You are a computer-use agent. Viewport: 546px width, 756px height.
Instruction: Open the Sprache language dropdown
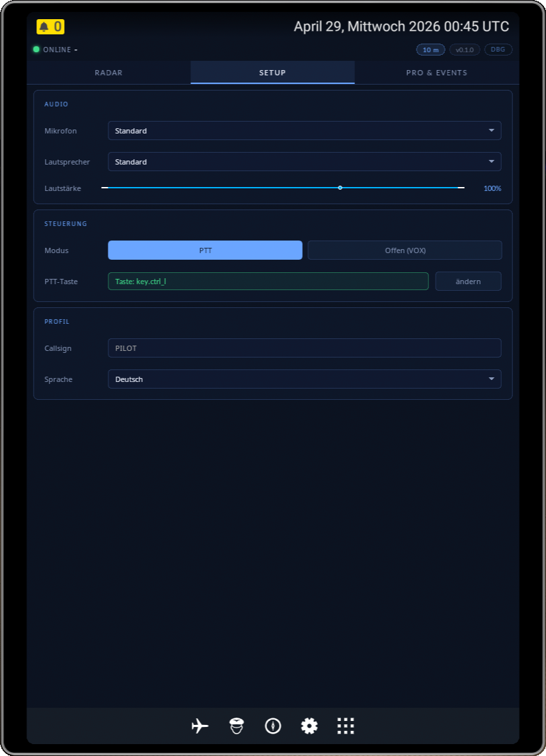click(x=304, y=379)
